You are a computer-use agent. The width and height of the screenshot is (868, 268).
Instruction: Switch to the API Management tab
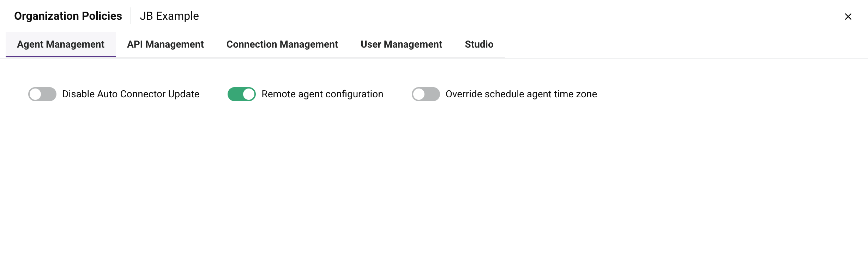pos(165,44)
